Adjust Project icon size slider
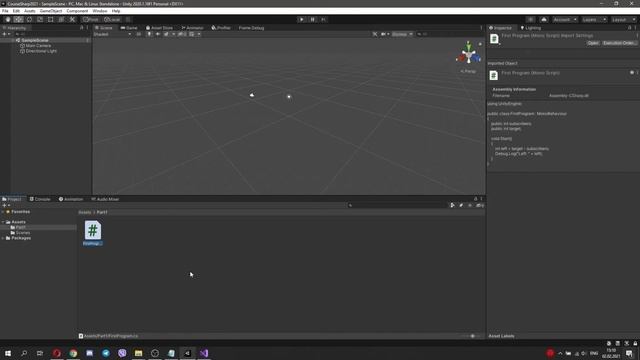640x360 pixels. point(472,336)
